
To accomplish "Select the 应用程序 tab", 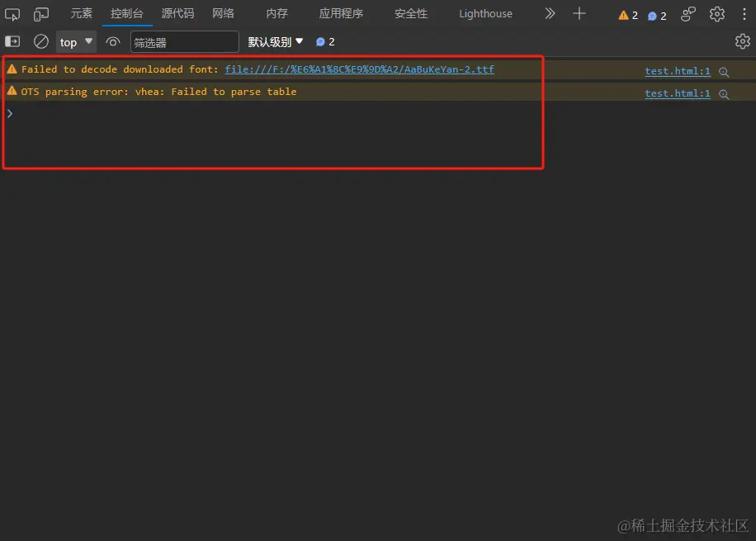I will (x=341, y=13).
